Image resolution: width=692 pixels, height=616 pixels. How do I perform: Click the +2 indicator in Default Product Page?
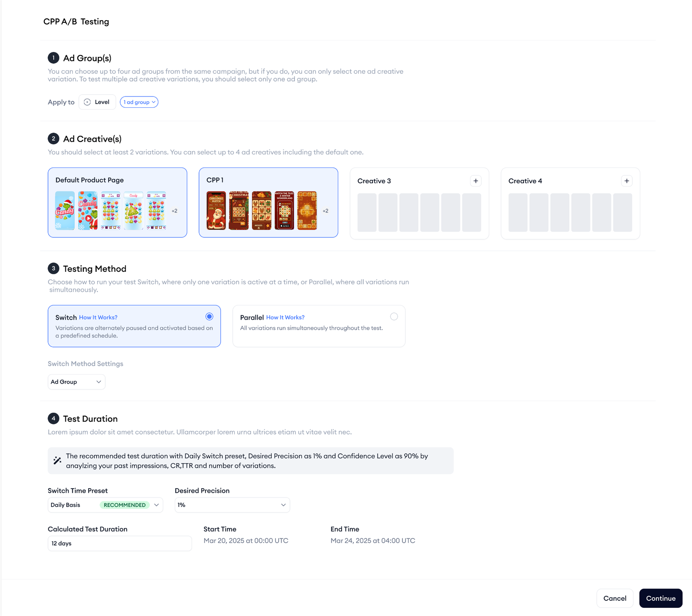(175, 211)
